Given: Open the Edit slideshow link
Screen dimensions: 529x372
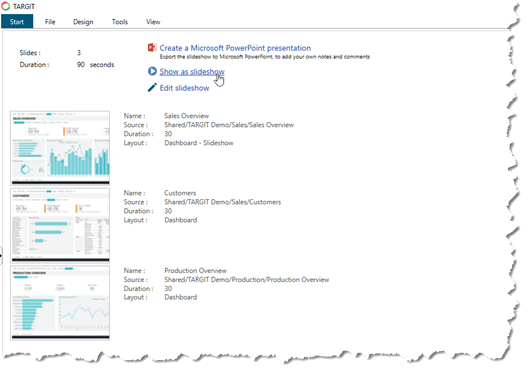Looking at the screenshot, I should coord(184,88).
